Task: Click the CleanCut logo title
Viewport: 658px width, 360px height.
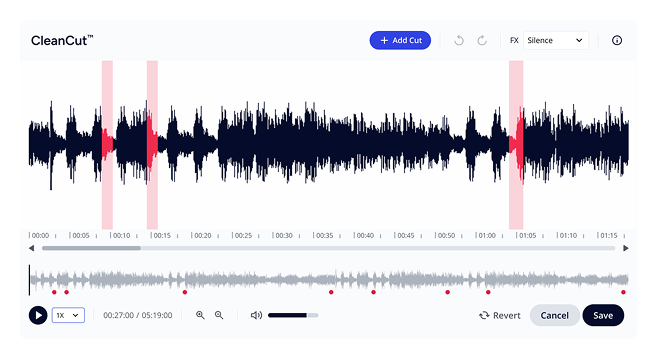Action: coord(62,40)
